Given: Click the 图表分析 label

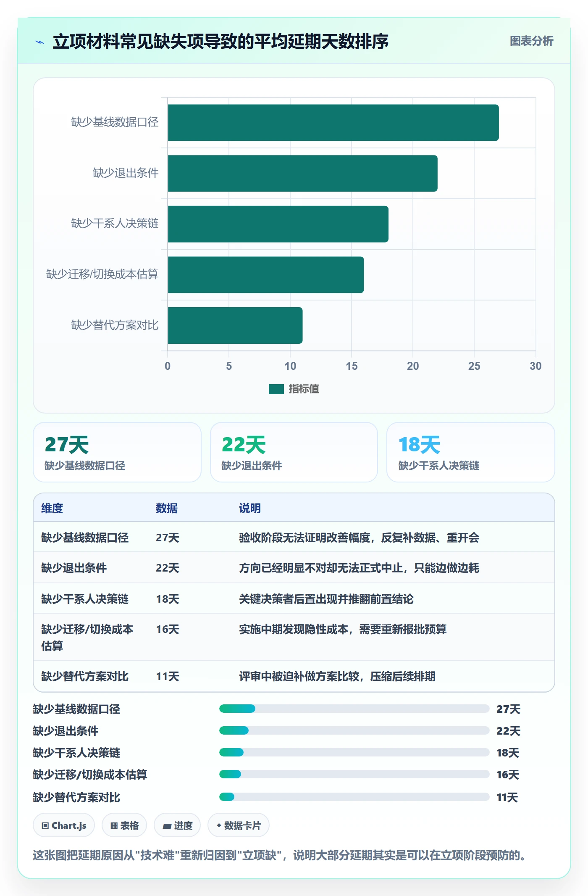Looking at the screenshot, I should tap(531, 41).
